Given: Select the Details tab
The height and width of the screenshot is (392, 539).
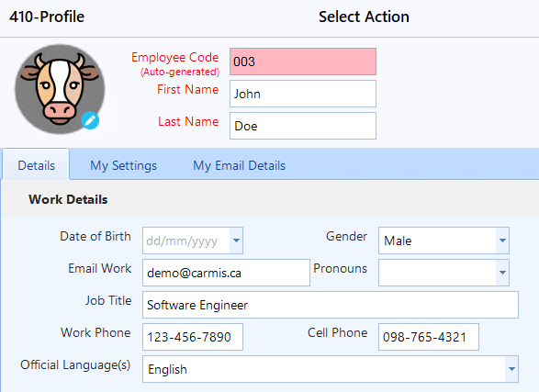Looking at the screenshot, I should pyautogui.click(x=36, y=165).
